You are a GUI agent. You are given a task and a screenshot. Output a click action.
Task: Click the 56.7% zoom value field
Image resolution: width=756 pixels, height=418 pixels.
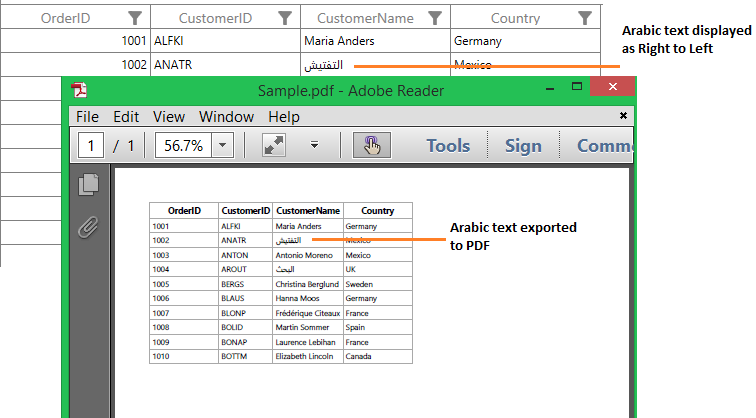coord(183,145)
